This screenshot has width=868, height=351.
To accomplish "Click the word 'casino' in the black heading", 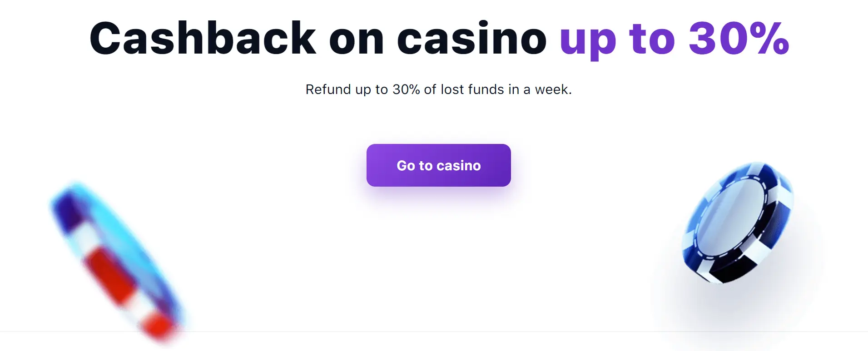I will tap(471, 39).
